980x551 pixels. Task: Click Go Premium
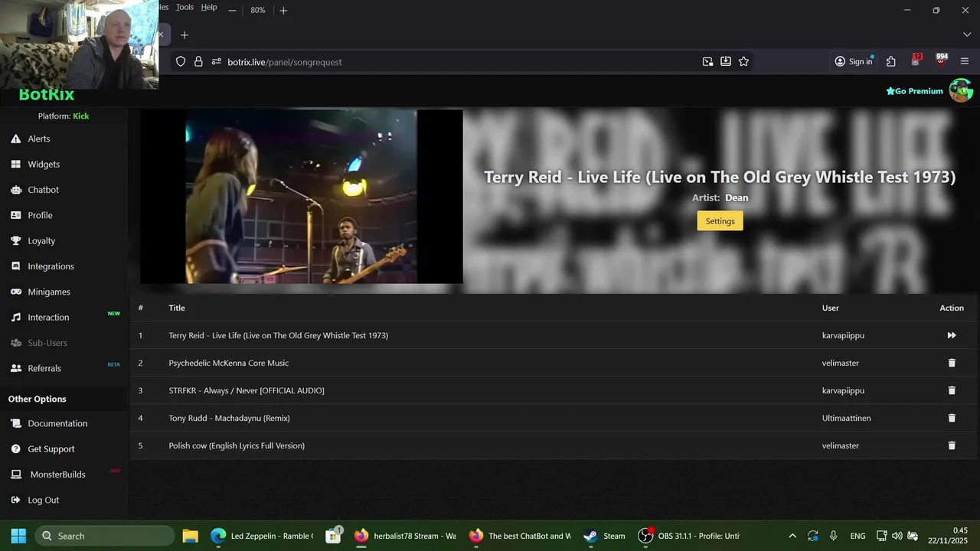914,91
